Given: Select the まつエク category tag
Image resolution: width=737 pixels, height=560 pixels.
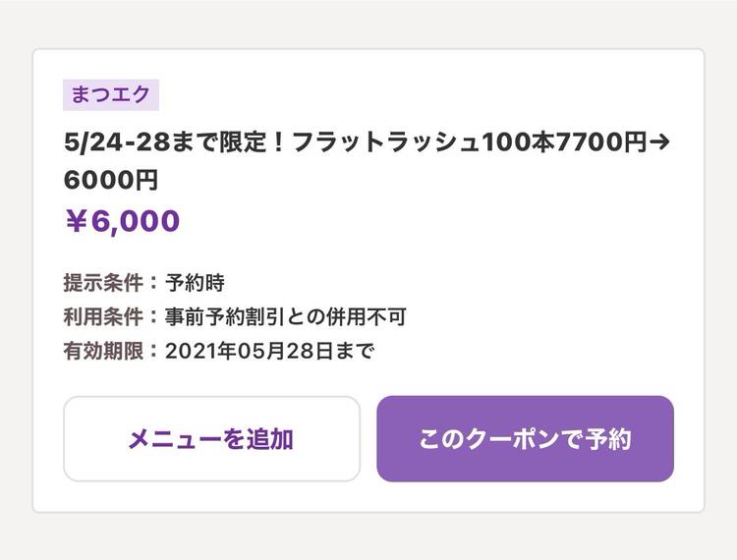Looking at the screenshot, I should click(110, 95).
